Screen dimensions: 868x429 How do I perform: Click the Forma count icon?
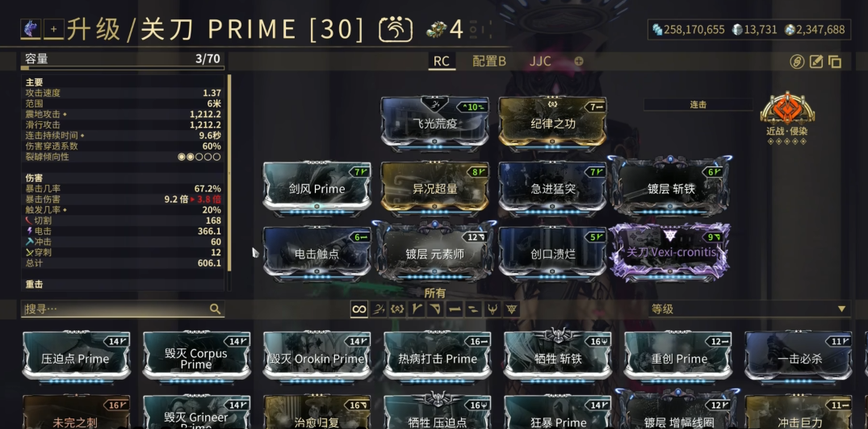(437, 29)
